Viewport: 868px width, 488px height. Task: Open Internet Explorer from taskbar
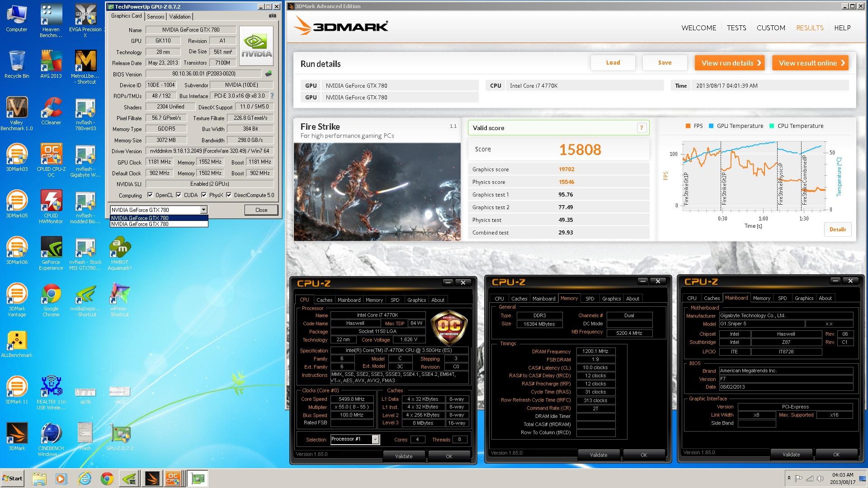(85, 479)
